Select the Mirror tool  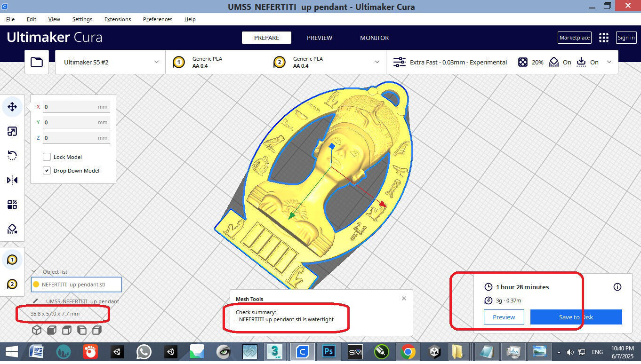tap(12, 180)
